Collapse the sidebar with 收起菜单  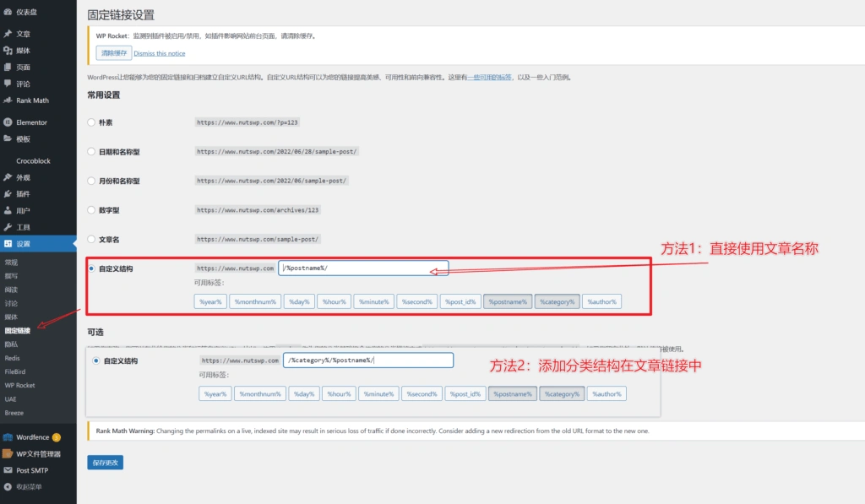(x=8, y=487)
